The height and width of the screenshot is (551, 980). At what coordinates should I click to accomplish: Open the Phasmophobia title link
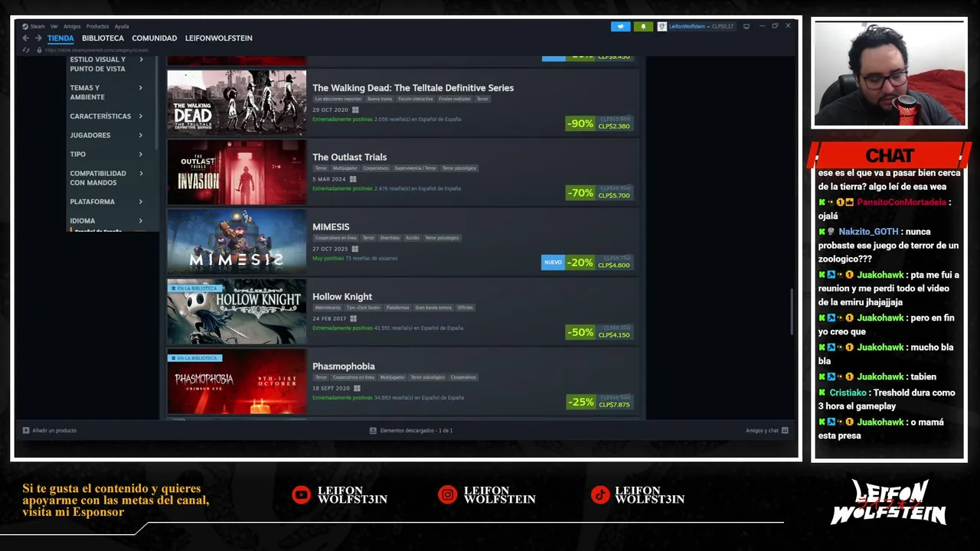[x=344, y=367]
